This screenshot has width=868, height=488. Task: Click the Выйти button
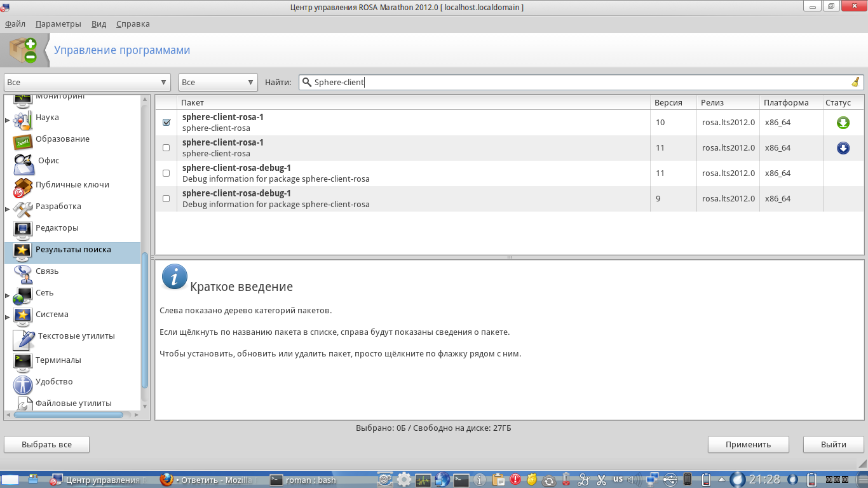(833, 445)
